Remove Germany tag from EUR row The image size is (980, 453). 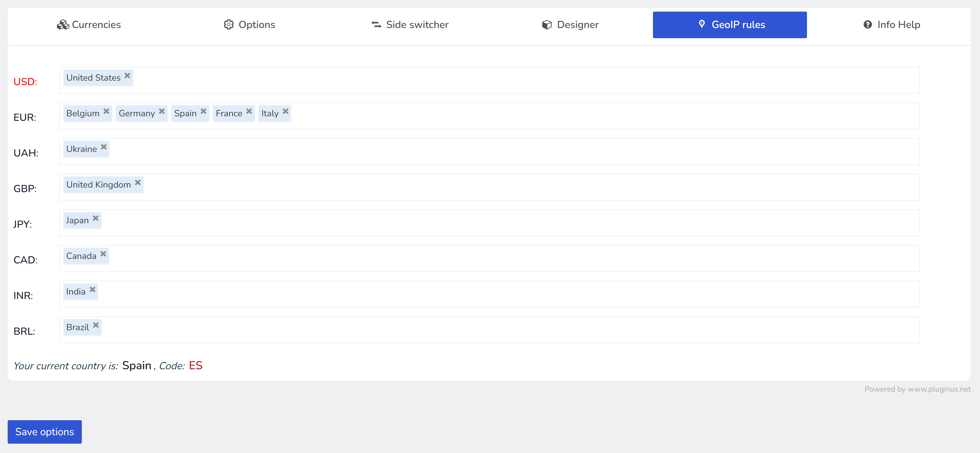click(162, 111)
